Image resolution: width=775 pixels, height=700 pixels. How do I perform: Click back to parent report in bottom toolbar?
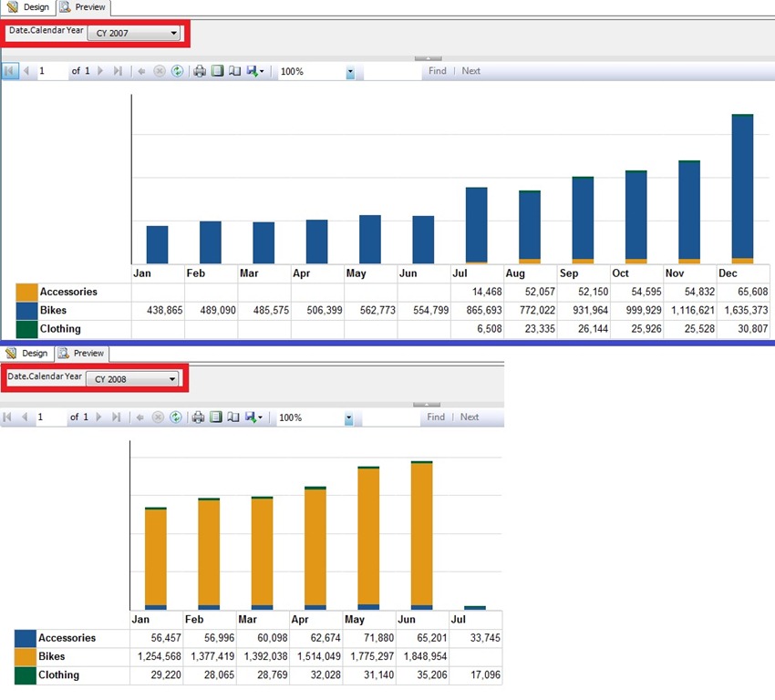point(139,417)
